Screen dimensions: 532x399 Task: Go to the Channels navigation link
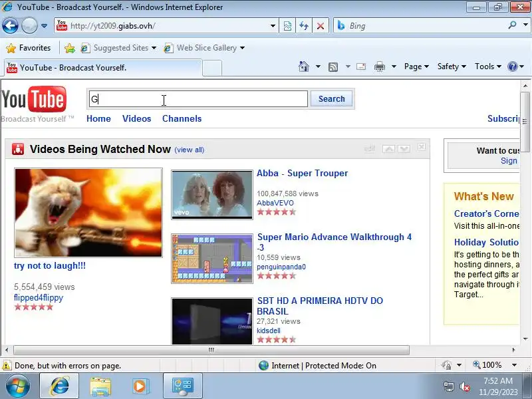pos(182,119)
